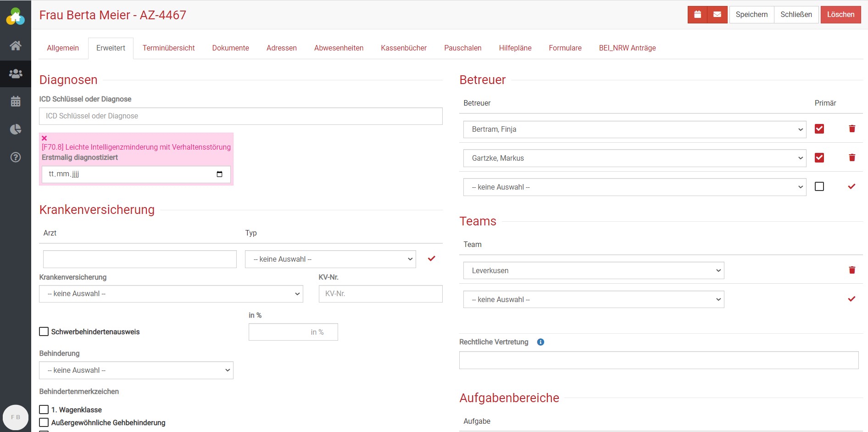Expand the Krankenversicherung Typ dropdown
868x432 pixels.
click(x=330, y=259)
